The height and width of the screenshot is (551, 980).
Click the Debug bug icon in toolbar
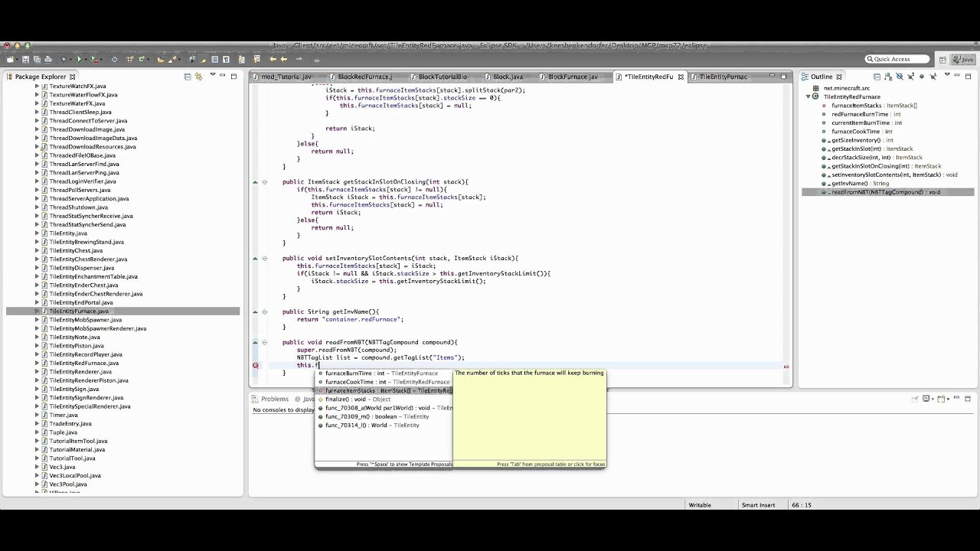(63, 60)
